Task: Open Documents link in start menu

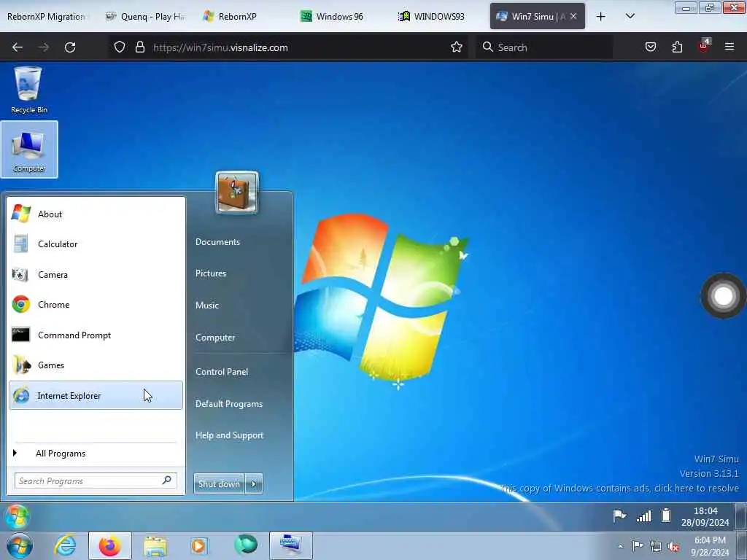Action: click(217, 242)
